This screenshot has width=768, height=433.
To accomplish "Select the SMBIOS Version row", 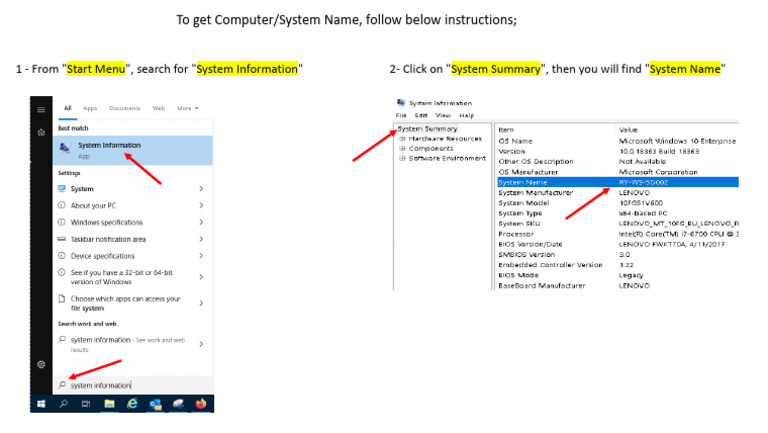I will [x=618, y=254].
